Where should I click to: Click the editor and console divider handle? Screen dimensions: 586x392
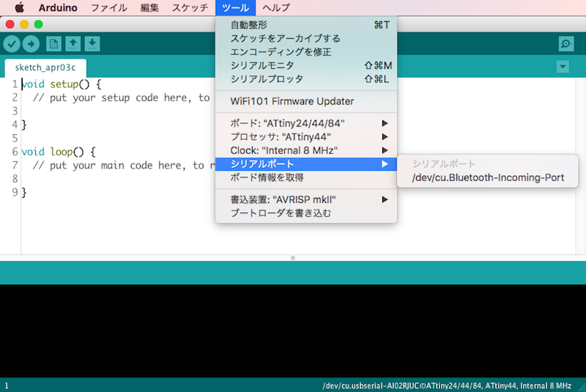(292, 258)
